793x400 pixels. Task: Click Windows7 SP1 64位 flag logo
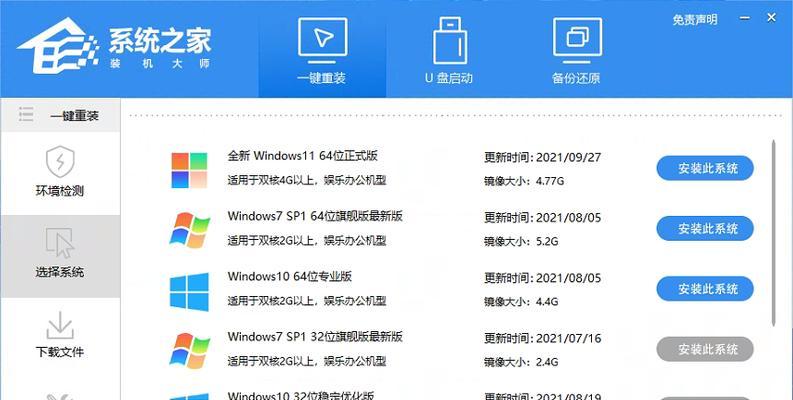(189, 230)
